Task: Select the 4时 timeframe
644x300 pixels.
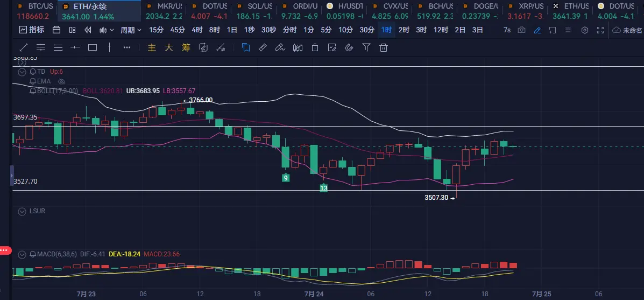Action: click(x=197, y=30)
